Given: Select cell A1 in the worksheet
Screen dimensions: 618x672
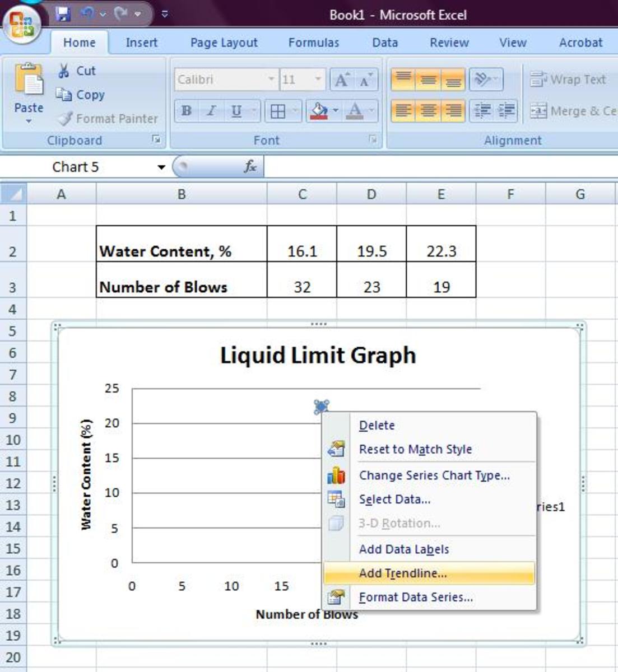Looking at the screenshot, I should click(61, 214).
